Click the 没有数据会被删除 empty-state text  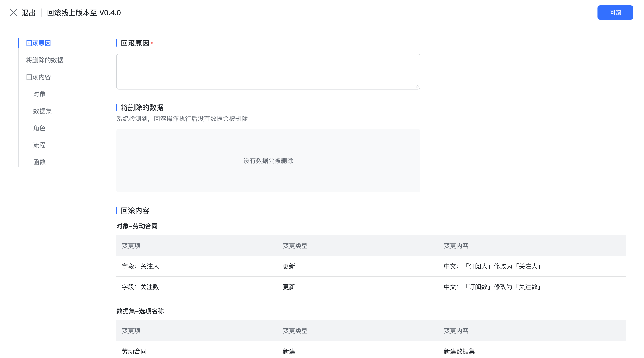coord(268,161)
